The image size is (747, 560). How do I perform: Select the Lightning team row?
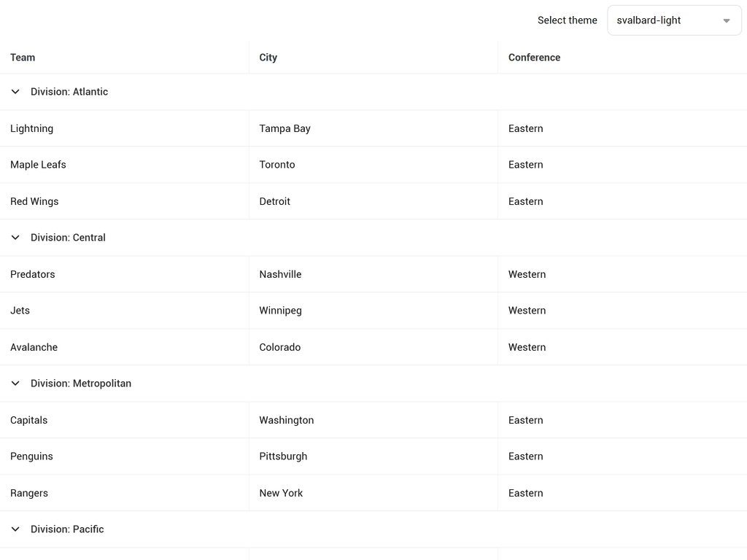coord(31,128)
